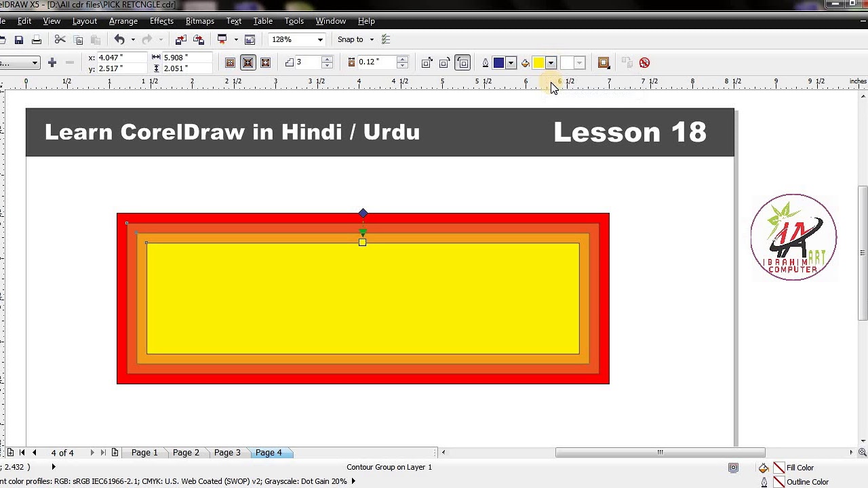Select the Outside Contour icon

[265, 63]
